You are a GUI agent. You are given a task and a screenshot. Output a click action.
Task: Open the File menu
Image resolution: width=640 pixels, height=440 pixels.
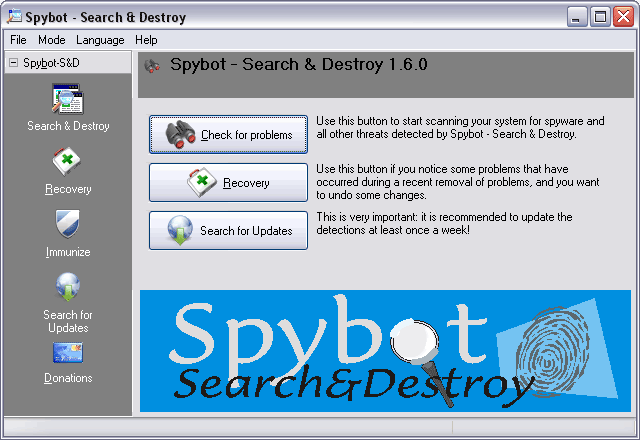coord(18,40)
